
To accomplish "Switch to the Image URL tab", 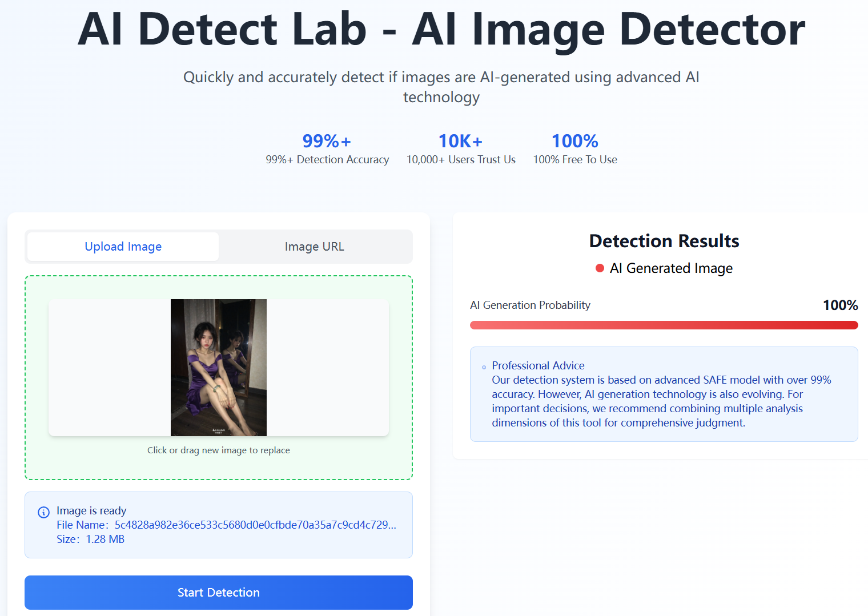I will [314, 246].
